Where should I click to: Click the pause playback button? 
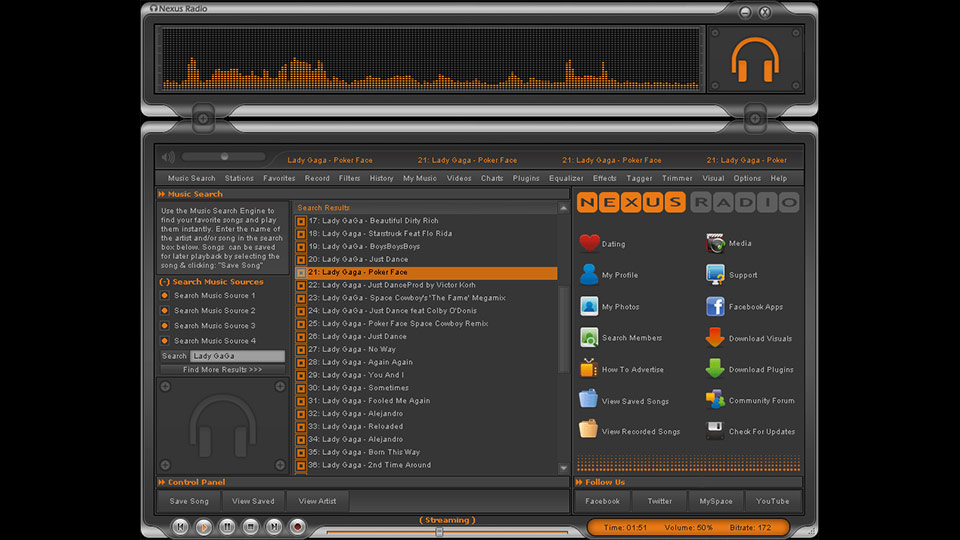coord(227,527)
